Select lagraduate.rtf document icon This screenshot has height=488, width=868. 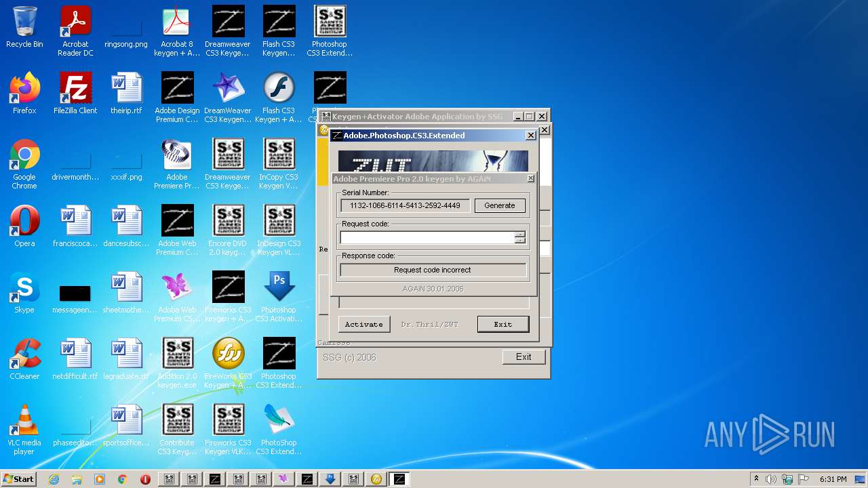(x=126, y=359)
